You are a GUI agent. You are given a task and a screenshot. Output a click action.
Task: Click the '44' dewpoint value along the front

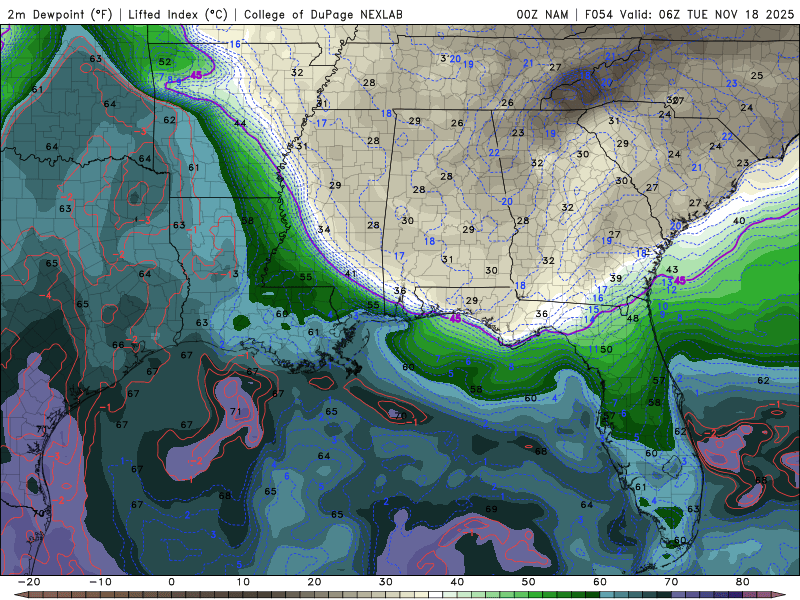[240, 123]
